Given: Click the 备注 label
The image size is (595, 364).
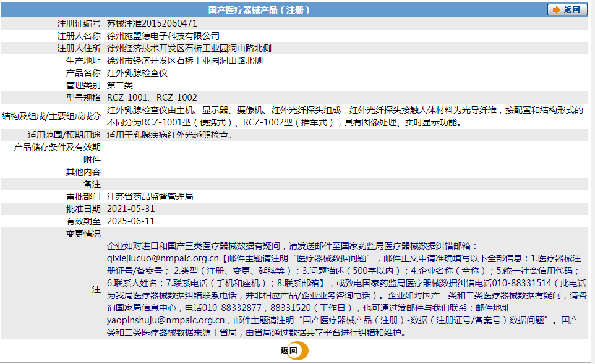Looking at the screenshot, I should (x=92, y=184).
